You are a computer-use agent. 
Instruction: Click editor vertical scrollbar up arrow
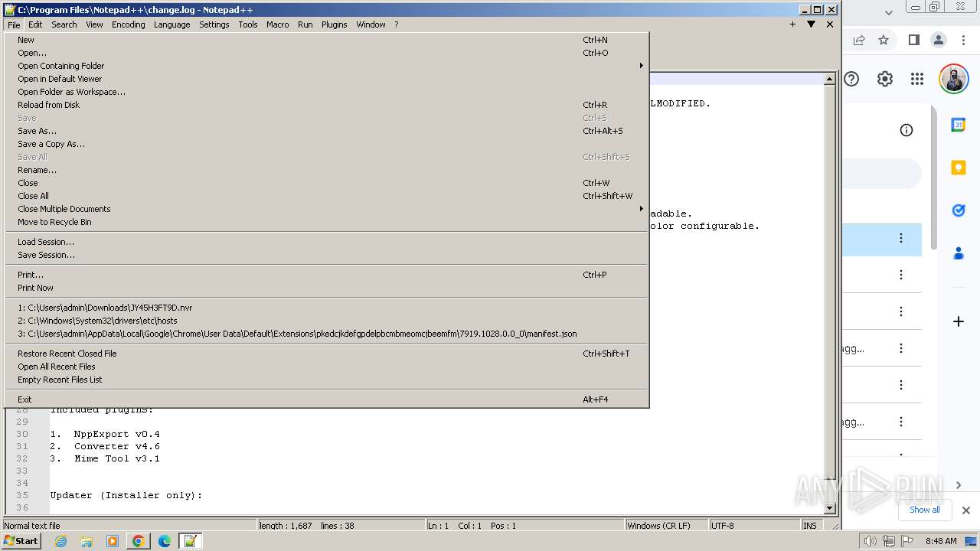pos(829,79)
